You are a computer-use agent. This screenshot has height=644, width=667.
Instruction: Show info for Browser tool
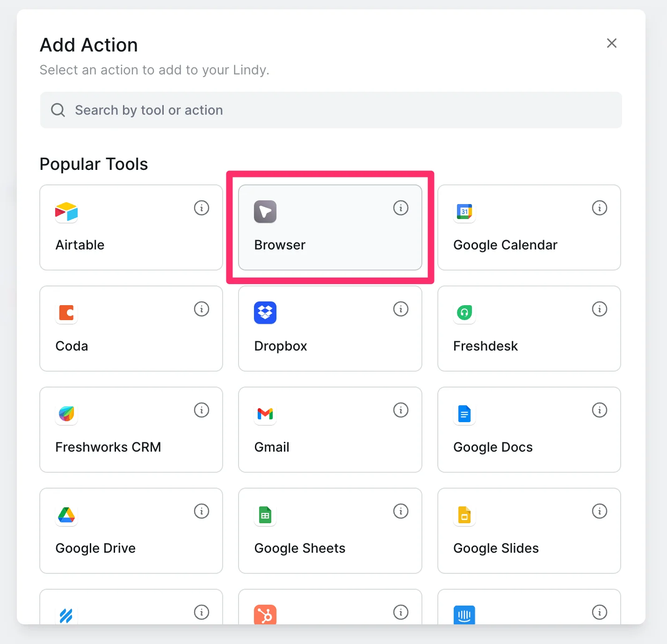tap(401, 208)
